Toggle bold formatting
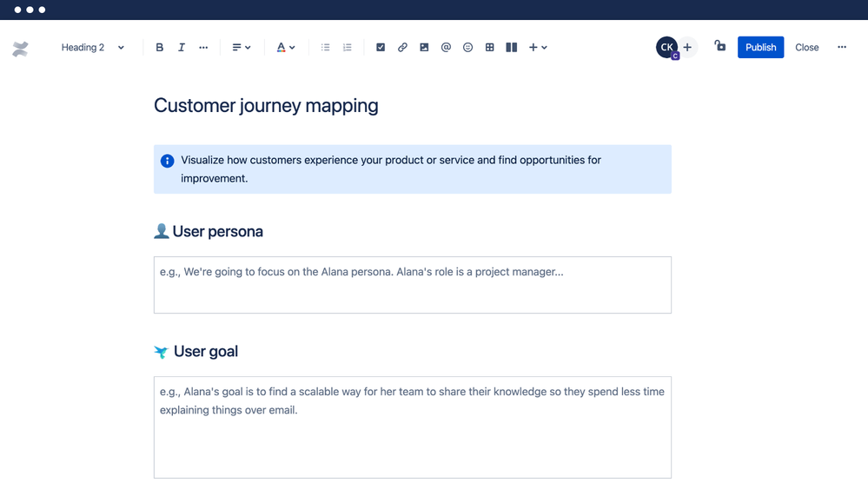Screen dimensions: 868x503 pos(159,47)
